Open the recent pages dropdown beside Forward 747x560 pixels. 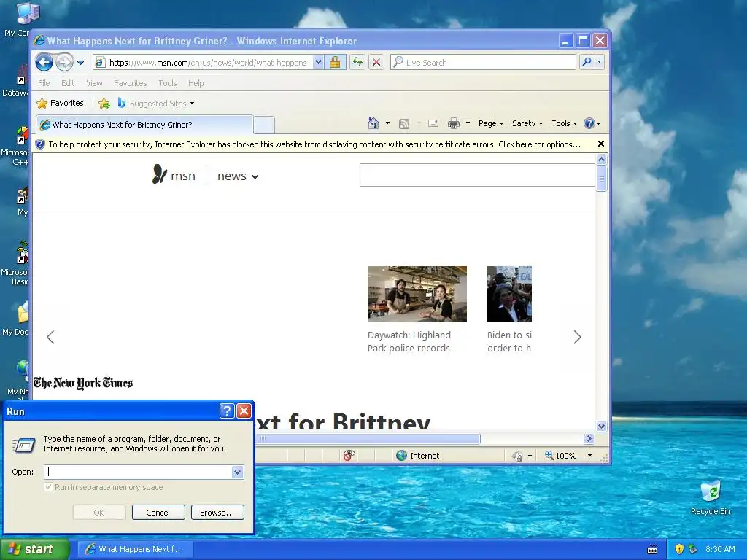pos(80,63)
